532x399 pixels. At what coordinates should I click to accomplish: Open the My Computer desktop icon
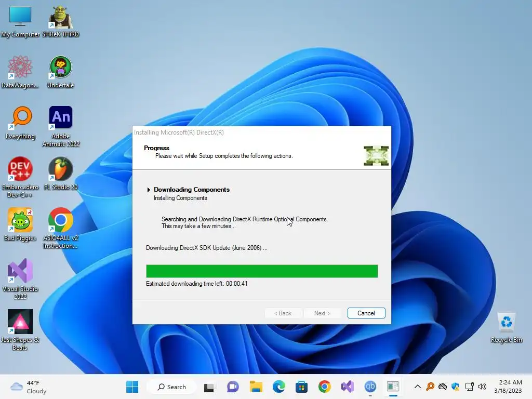pyautogui.click(x=20, y=21)
